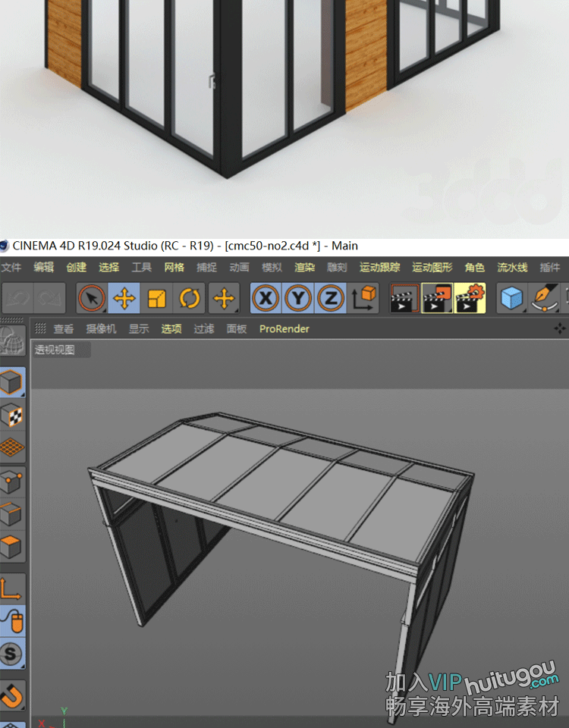Open the 摄像机 viewport menu

pos(101,329)
